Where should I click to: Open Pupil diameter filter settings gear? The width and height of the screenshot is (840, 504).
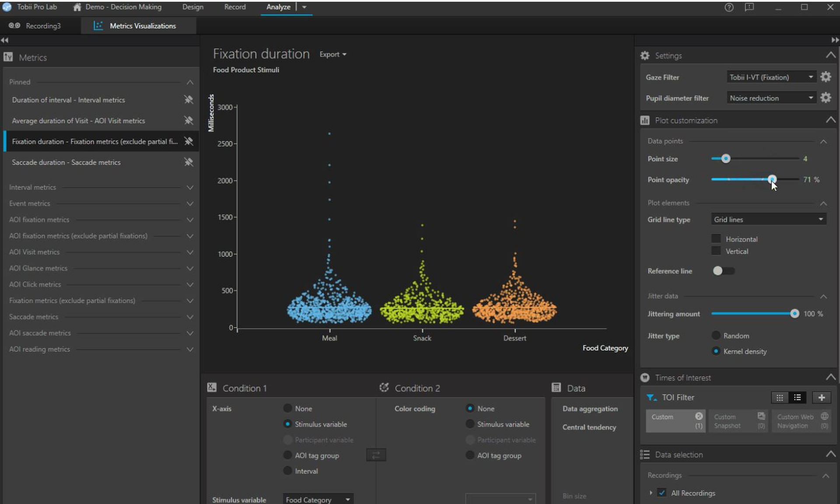point(826,98)
